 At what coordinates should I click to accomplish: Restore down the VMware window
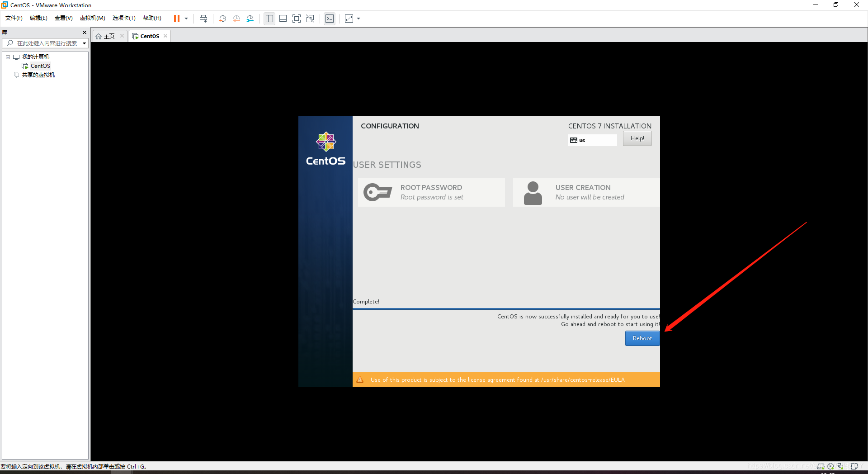click(x=836, y=5)
